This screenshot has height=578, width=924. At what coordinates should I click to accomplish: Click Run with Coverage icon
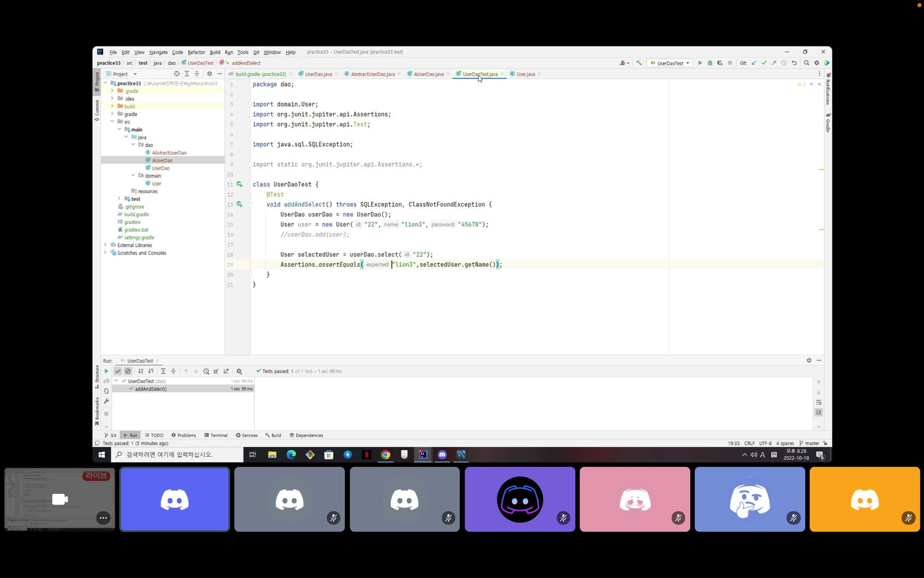[720, 63]
